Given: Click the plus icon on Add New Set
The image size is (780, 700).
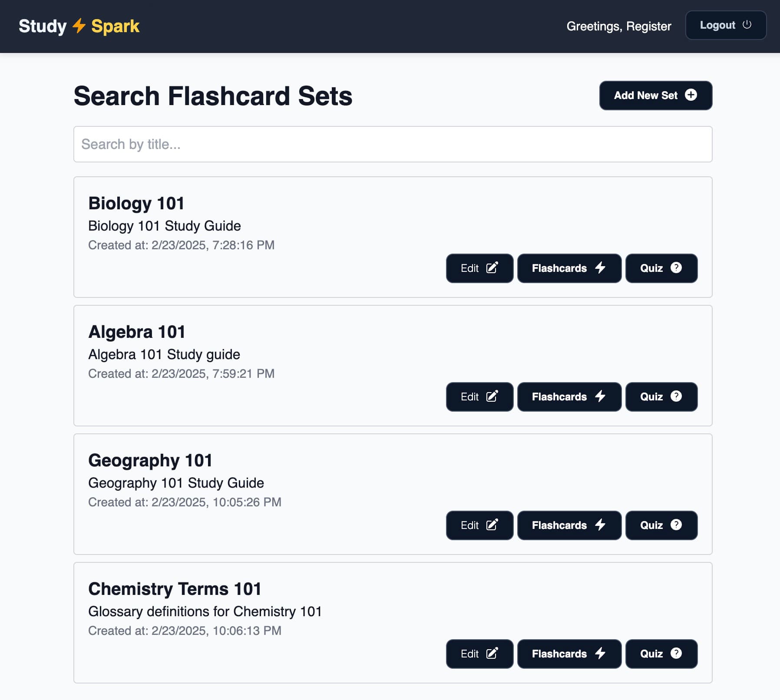Looking at the screenshot, I should pyautogui.click(x=691, y=96).
